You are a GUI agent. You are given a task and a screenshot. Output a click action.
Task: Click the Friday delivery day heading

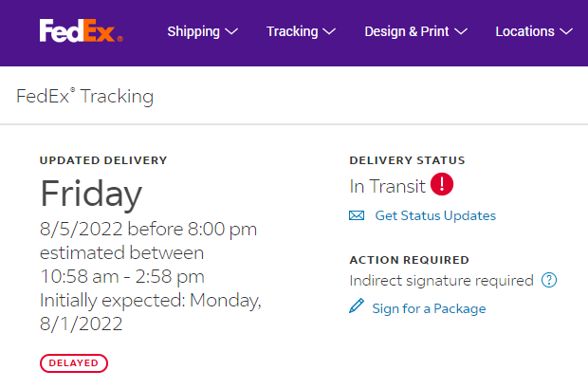tap(91, 194)
